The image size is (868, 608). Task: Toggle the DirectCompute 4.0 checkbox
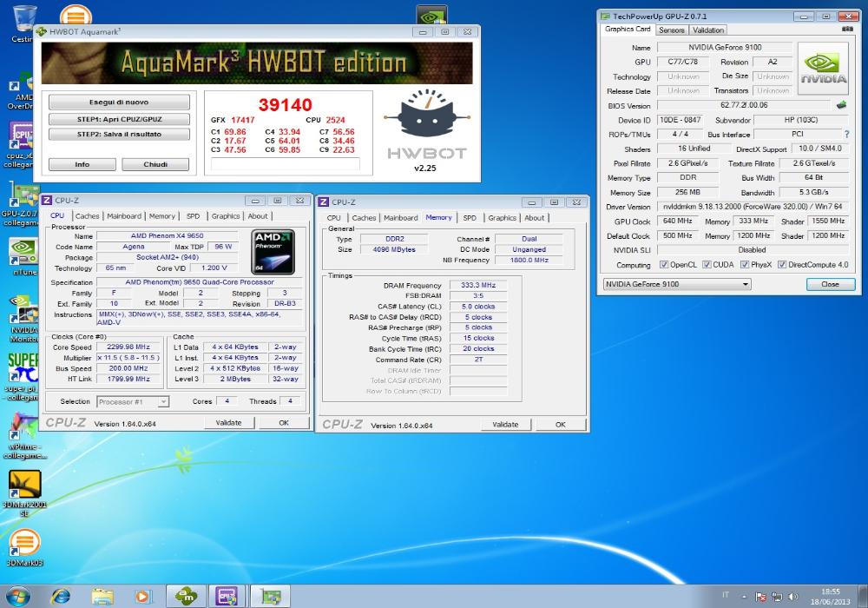[782, 265]
